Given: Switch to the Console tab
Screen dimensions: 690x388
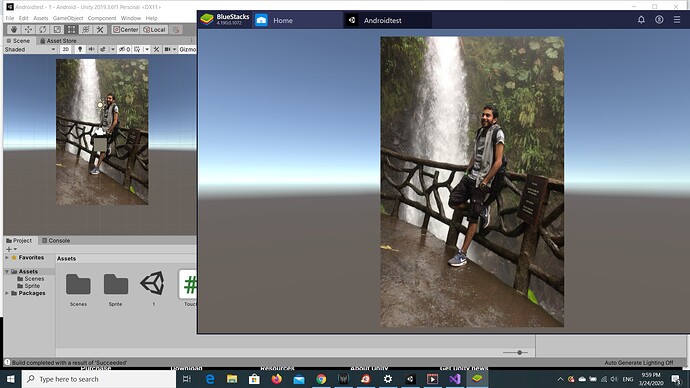Looking at the screenshot, I should [x=56, y=241].
